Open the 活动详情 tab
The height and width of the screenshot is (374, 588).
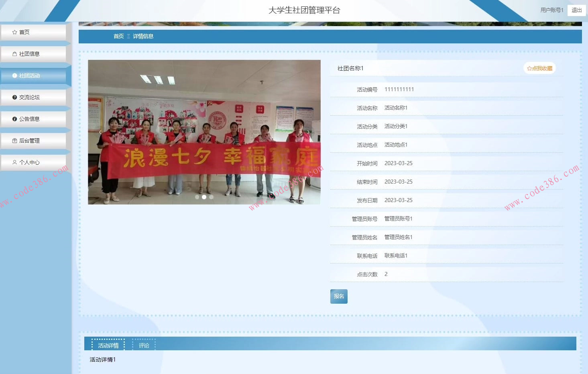click(108, 345)
